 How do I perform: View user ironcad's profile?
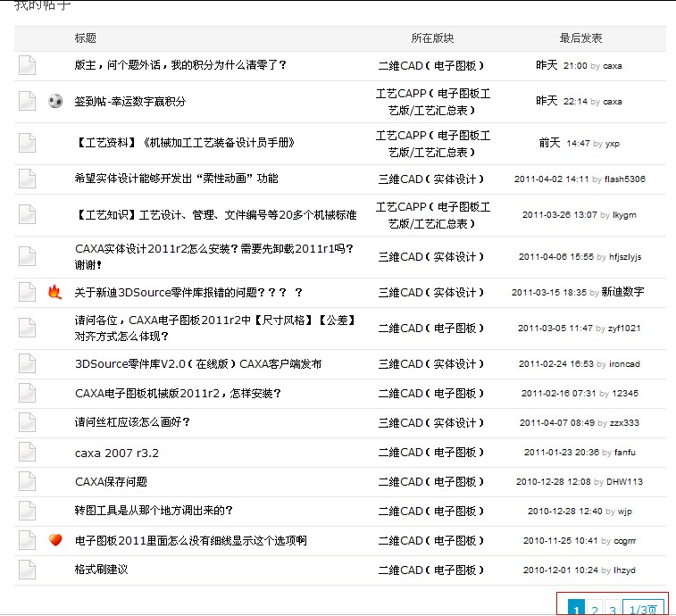coord(624,364)
